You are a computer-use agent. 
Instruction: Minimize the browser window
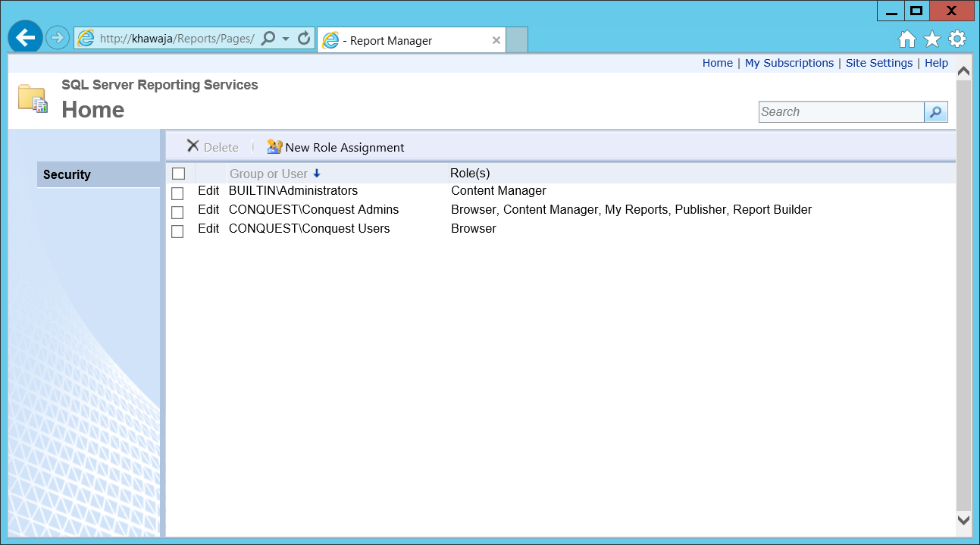tap(891, 11)
